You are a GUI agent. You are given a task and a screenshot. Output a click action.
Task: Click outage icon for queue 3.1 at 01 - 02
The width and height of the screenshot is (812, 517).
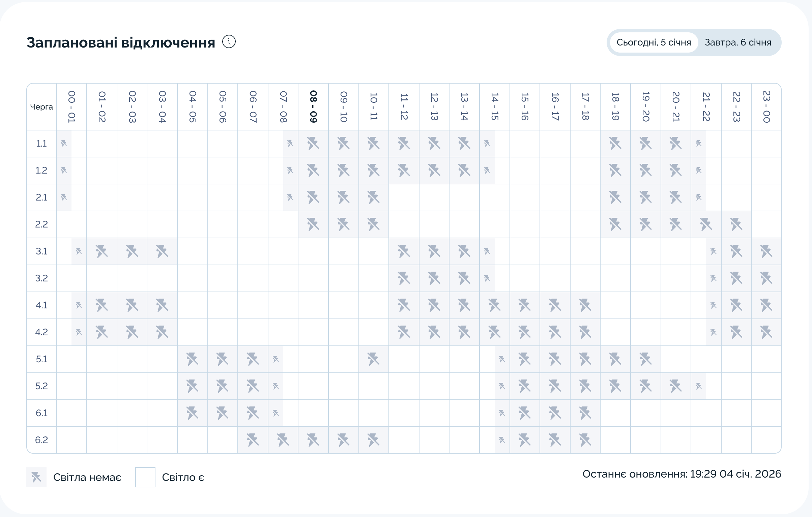[102, 251]
